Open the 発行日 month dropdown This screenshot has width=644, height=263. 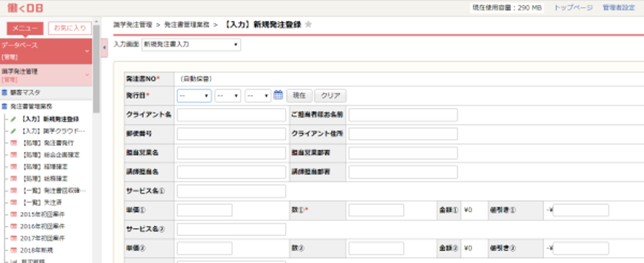click(x=228, y=96)
